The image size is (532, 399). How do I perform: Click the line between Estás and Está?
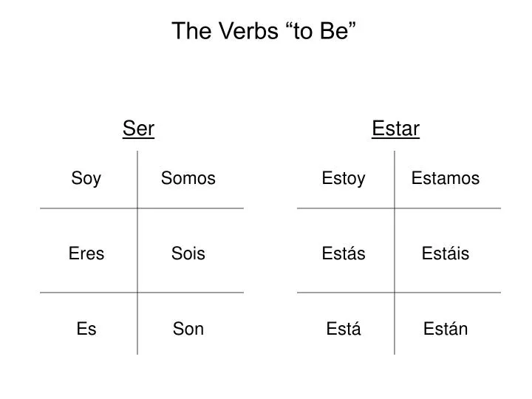pos(346,292)
